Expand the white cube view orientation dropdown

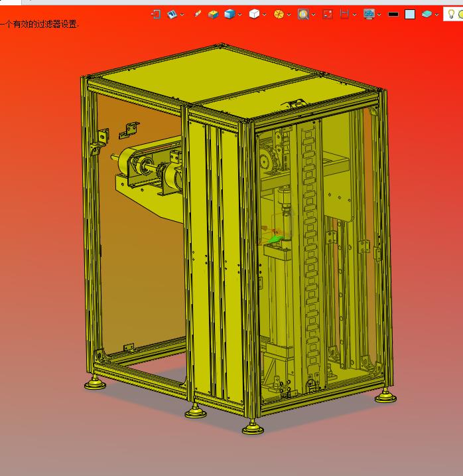[264, 14]
